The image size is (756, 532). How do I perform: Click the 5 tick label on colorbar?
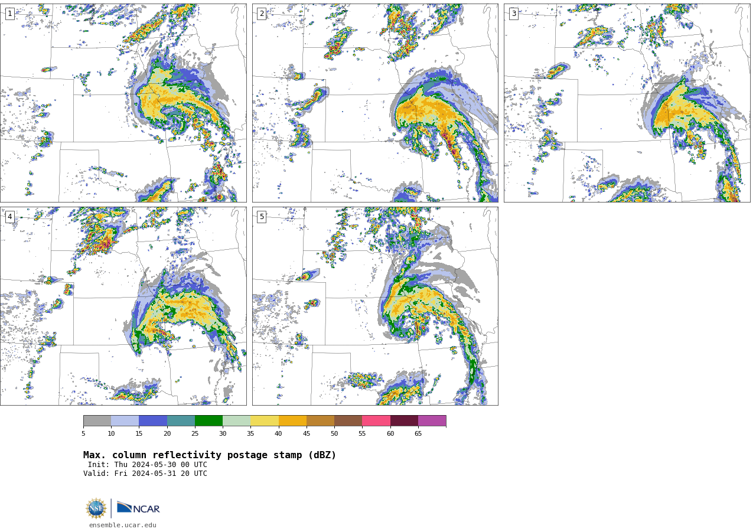click(83, 434)
